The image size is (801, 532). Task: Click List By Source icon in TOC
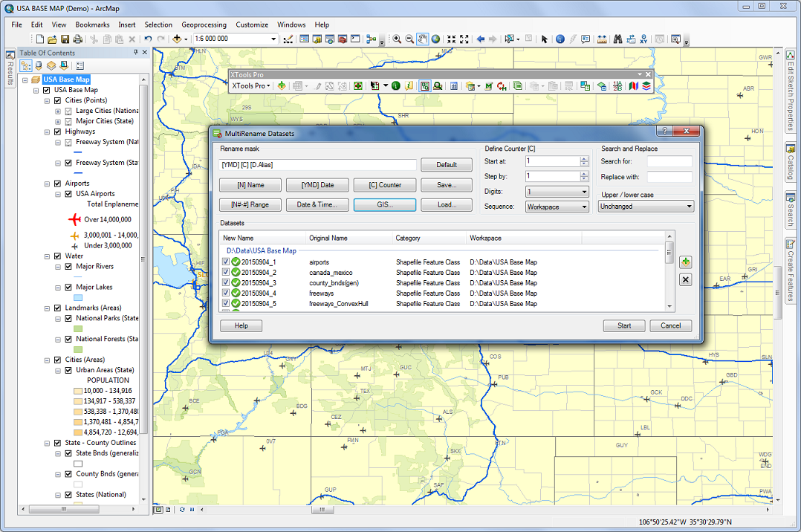[x=39, y=65]
